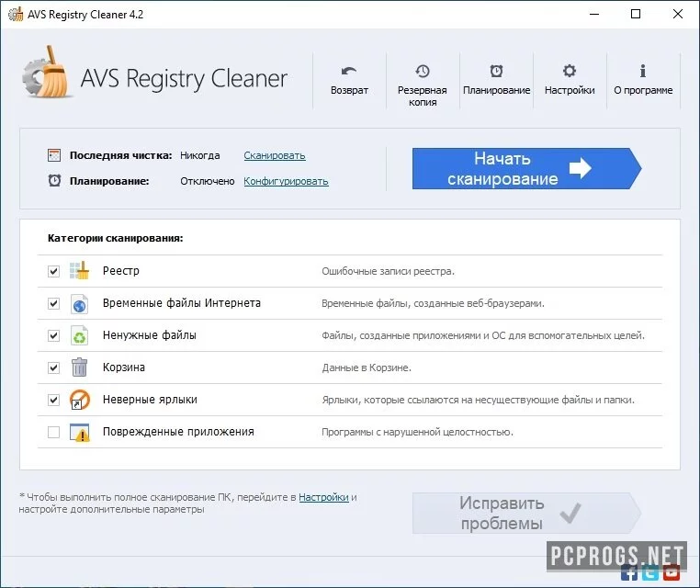Viewport: 700px width, 588px height.
Task: Click the Ненужные файлы recycle icon
Action: [x=80, y=335]
